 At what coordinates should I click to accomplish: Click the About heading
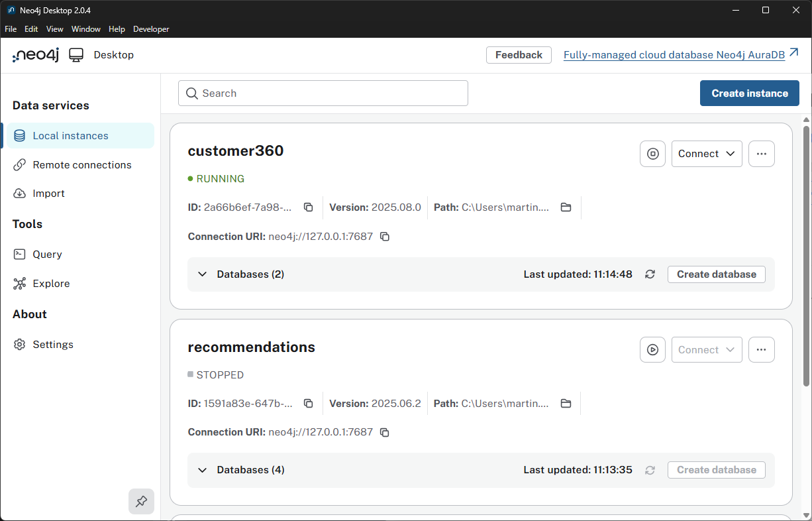pos(30,314)
